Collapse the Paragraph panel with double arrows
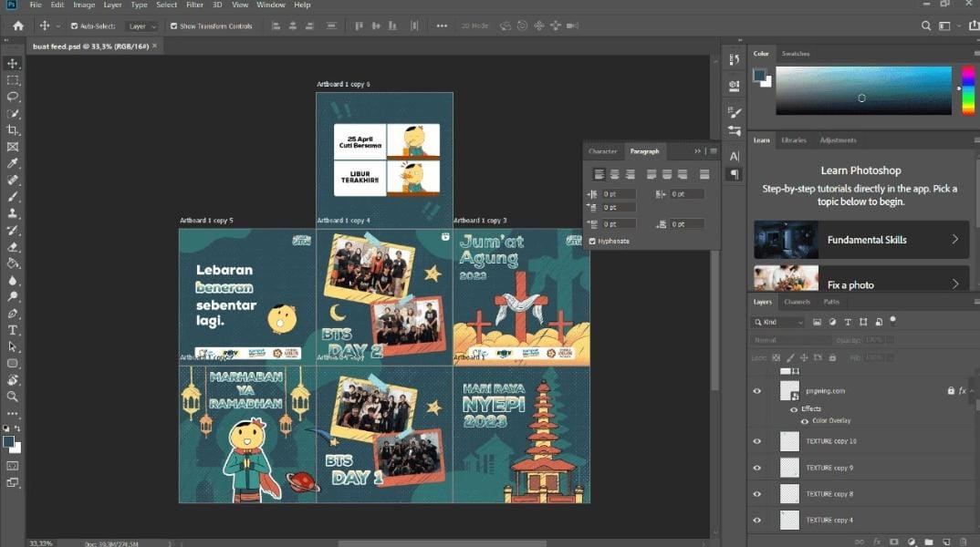The height and width of the screenshot is (547, 980). (697, 151)
